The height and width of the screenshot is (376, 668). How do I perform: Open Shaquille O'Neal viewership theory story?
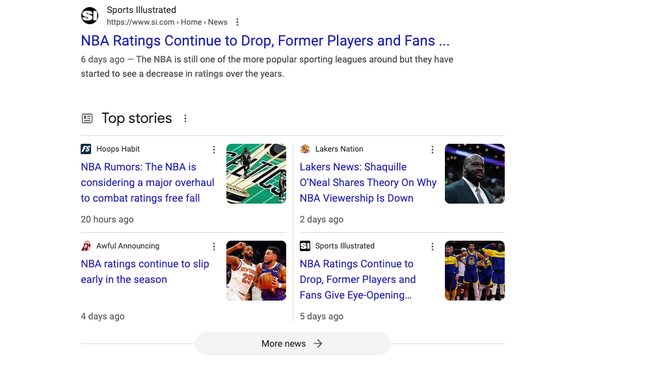tap(368, 183)
